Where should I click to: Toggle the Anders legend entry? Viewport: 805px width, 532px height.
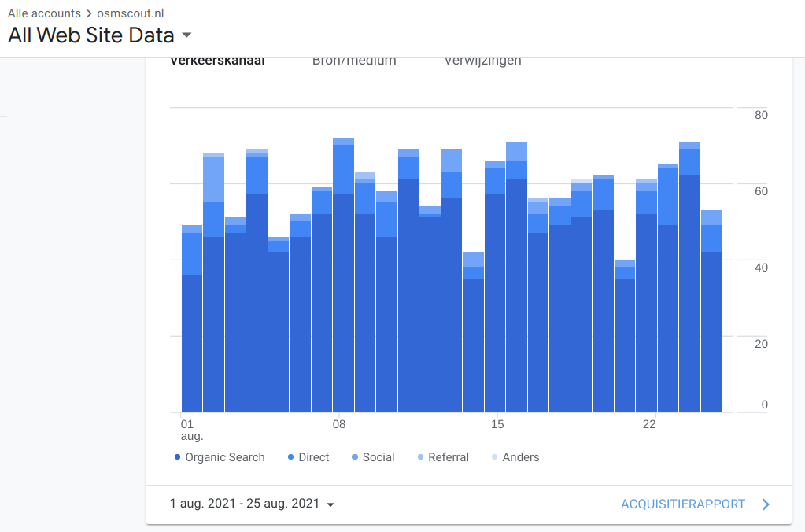[515, 457]
